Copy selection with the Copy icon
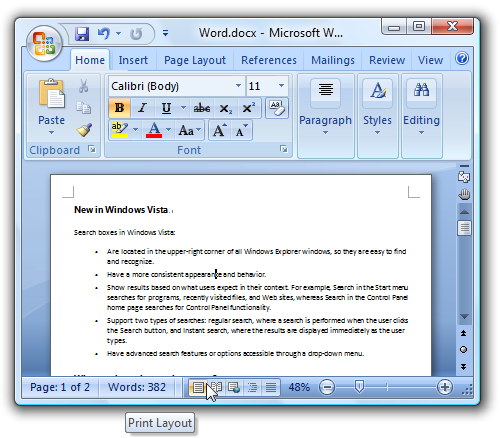 (x=83, y=108)
